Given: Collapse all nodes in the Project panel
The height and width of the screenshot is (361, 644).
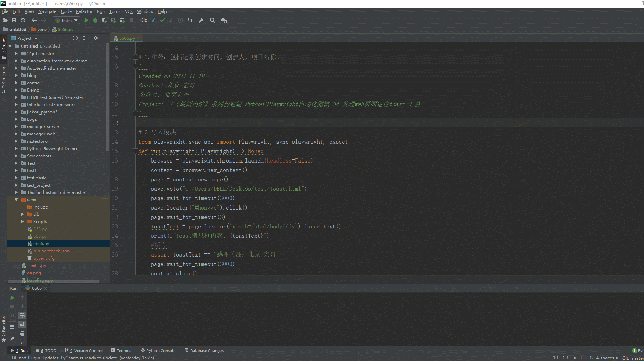Looking at the screenshot, I should pyautogui.click(x=84, y=38).
